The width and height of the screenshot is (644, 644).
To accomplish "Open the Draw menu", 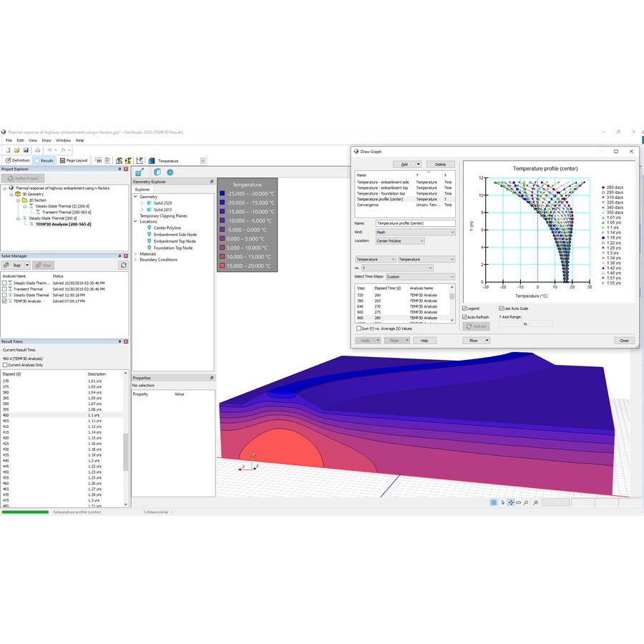I will [x=47, y=140].
